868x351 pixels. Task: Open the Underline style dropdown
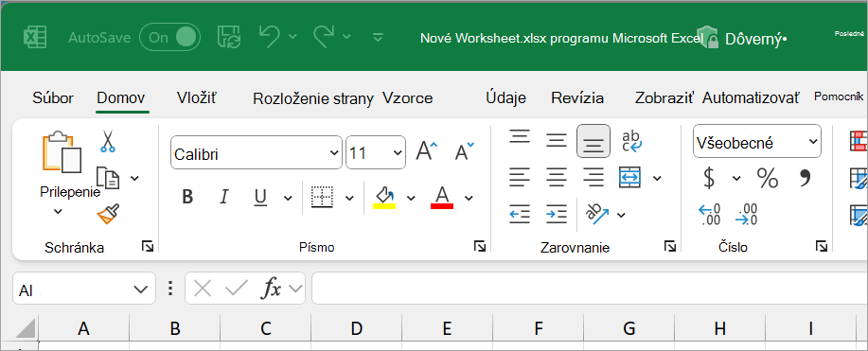[x=288, y=198]
